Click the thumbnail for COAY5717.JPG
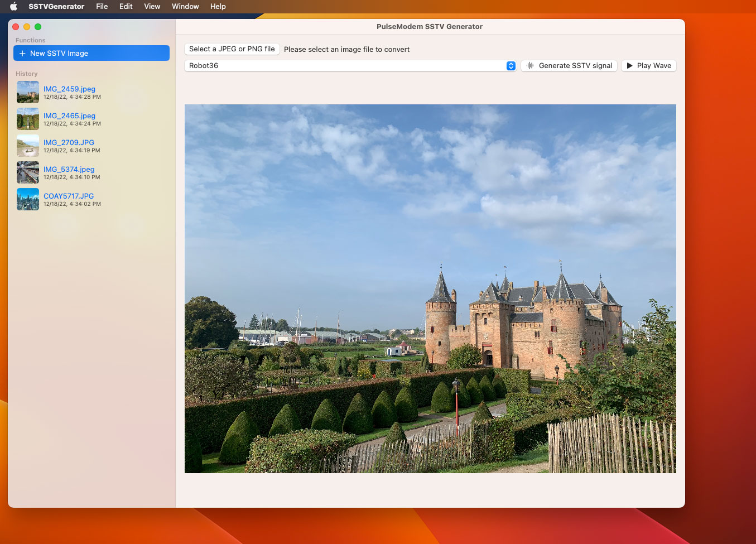 click(x=27, y=199)
